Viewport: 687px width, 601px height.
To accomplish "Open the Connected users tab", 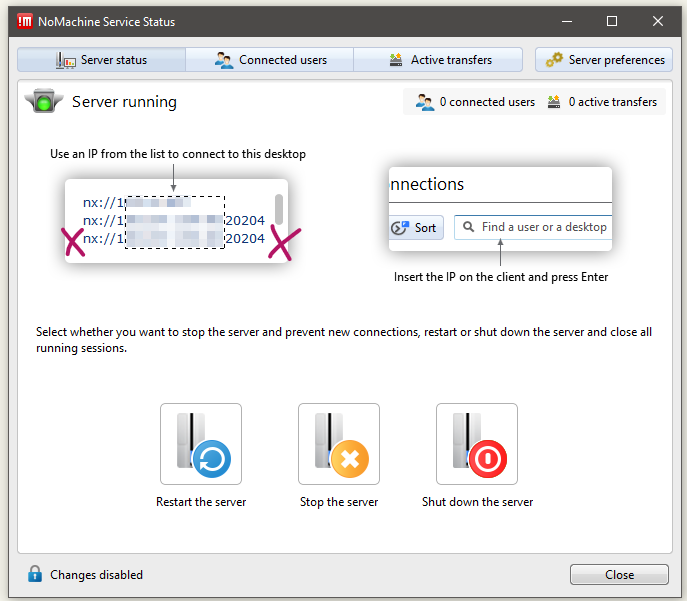I will coord(269,60).
